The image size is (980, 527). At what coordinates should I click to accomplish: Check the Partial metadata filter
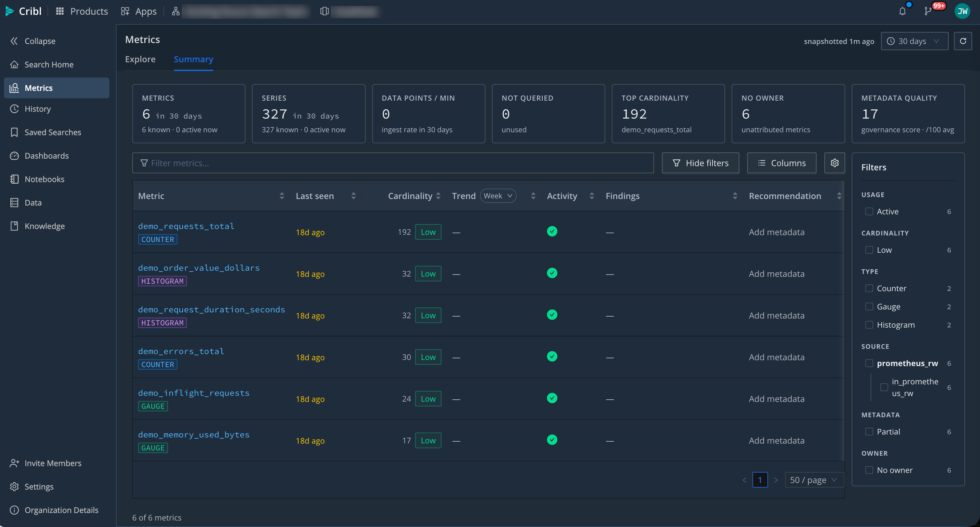pos(869,432)
